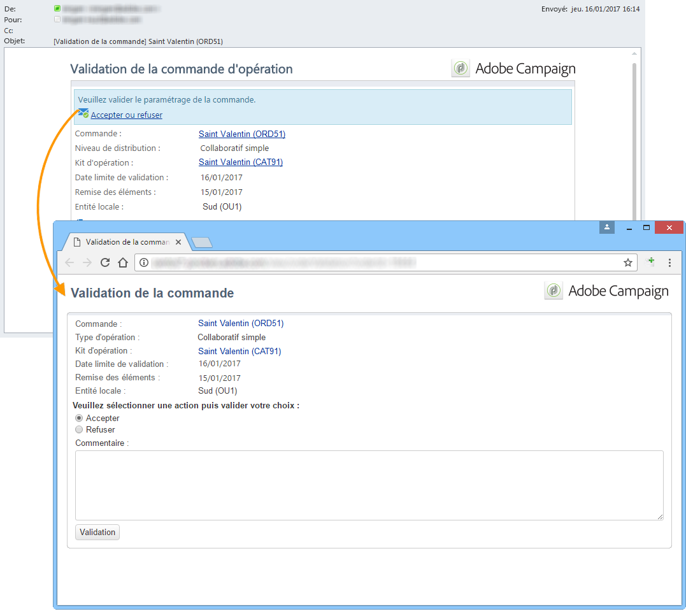Image resolution: width=686 pixels, height=616 pixels.
Task: Maximize the browser window
Action: [646, 227]
